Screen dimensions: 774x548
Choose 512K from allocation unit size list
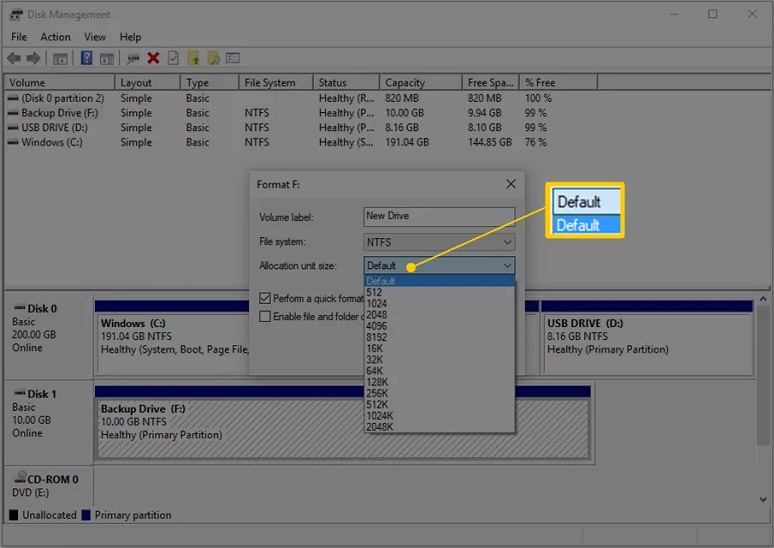(x=439, y=404)
